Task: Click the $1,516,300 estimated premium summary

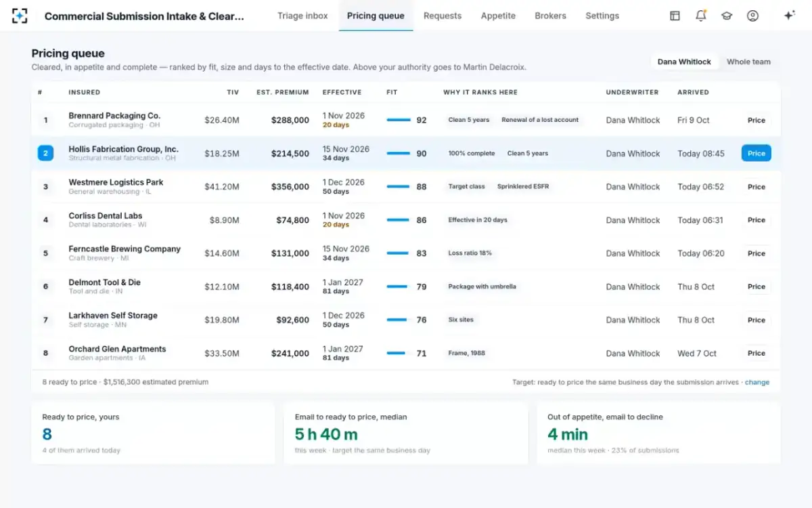Action: (156, 382)
